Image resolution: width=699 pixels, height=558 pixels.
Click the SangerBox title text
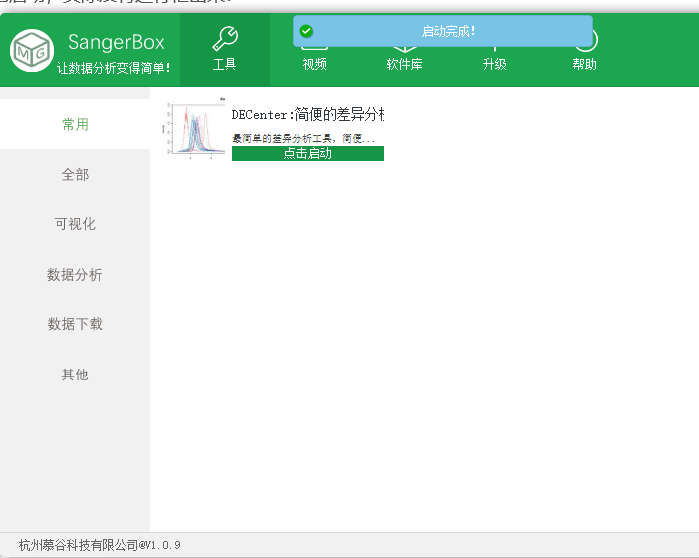tap(116, 43)
